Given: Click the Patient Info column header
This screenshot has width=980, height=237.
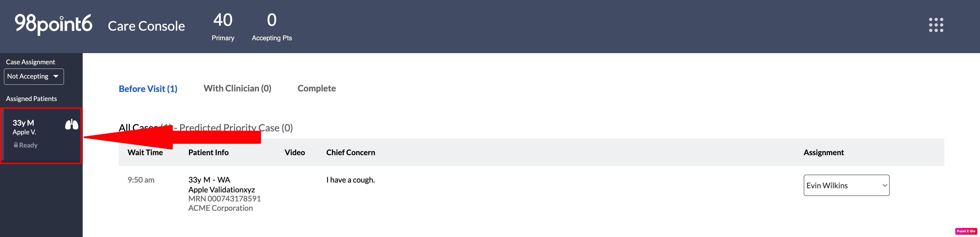Looking at the screenshot, I should pos(209,152).
